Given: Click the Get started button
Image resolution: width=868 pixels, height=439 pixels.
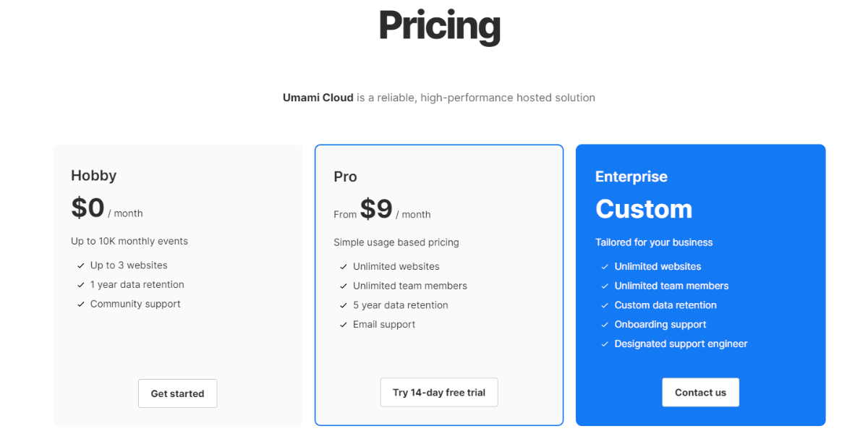Looking at the screenshot, I should [x=177, y=393].
